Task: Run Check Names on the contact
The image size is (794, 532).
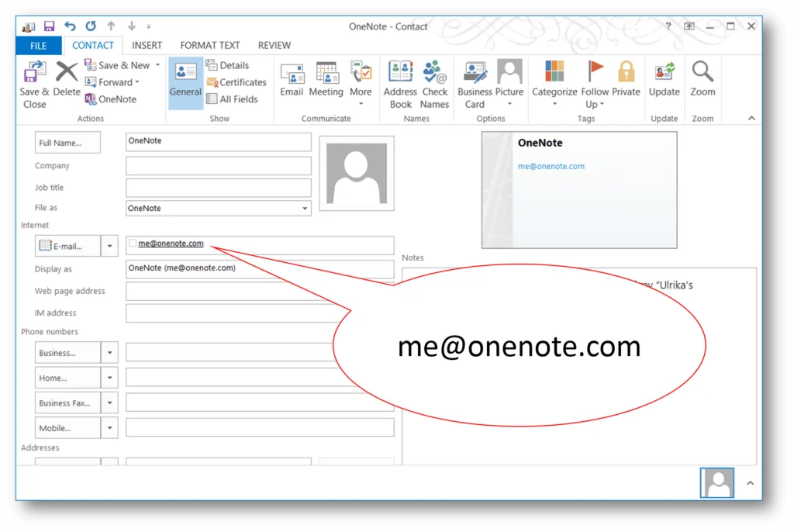Action: [x=434, y=81]
